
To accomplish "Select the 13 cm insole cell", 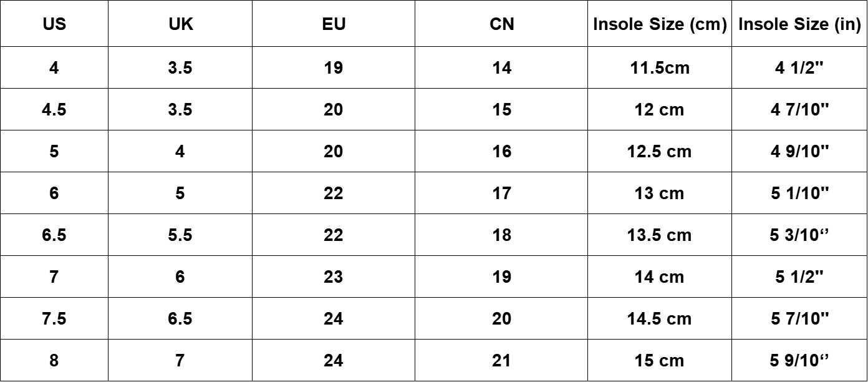I will 660,193.
